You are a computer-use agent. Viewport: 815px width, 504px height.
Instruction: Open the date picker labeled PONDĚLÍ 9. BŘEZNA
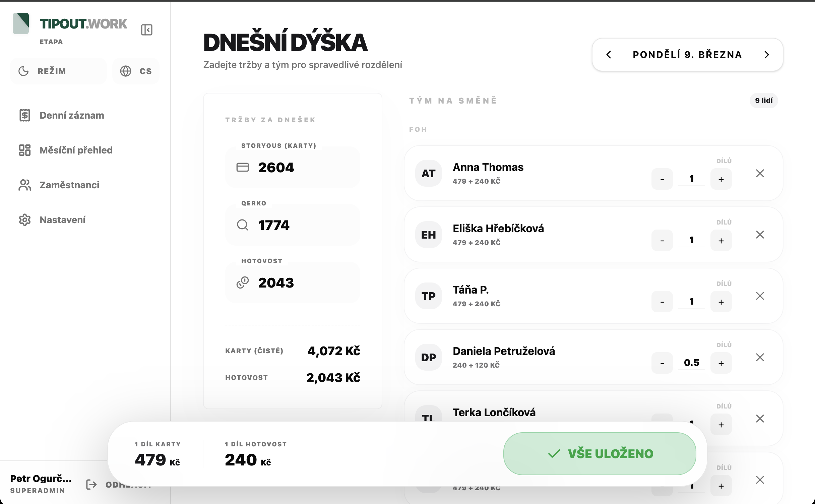coord(686,55)
